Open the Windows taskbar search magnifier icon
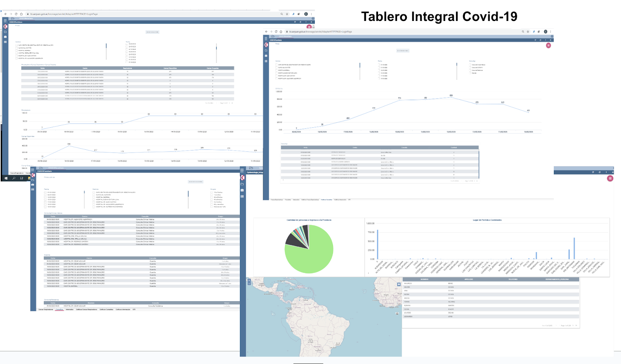 (x=14, y=178)
